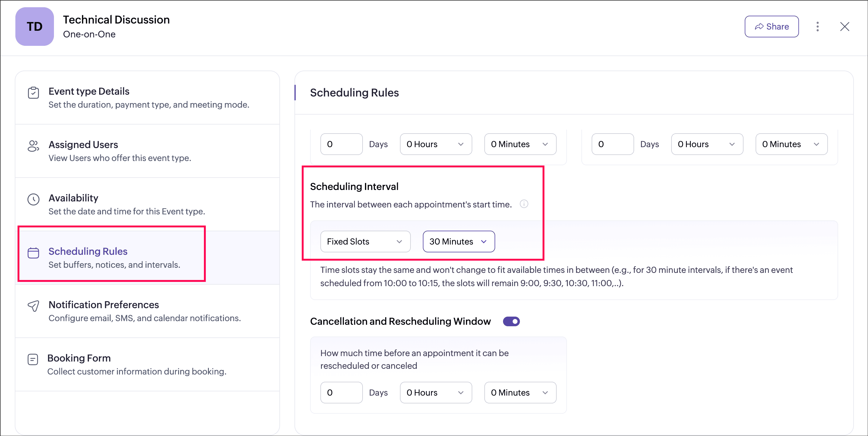
Task: Click the cancellation window Days field
Action: click(341, 393)
